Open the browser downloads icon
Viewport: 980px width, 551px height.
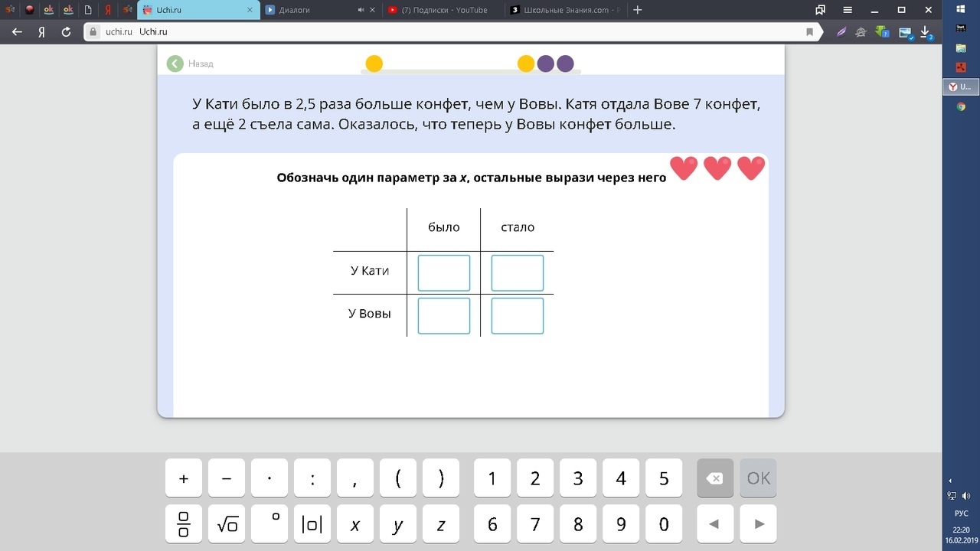click(925, 32)
